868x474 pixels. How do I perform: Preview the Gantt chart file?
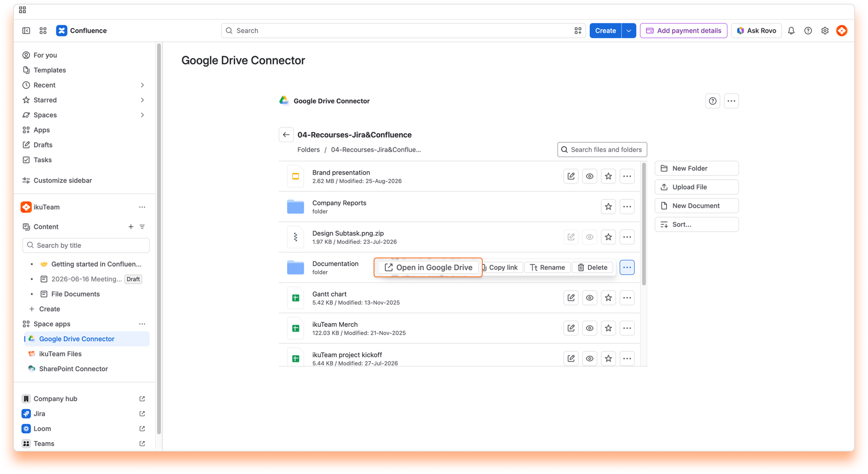pyautogui.click(x=590, y=298)
